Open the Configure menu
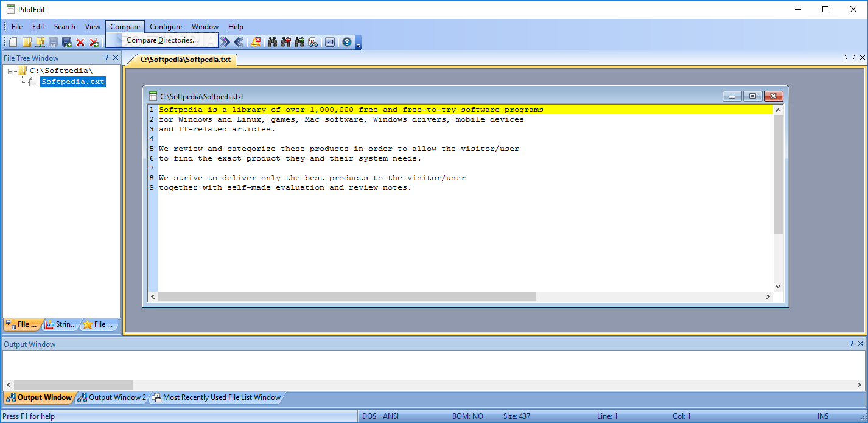 tap(166, 27)
